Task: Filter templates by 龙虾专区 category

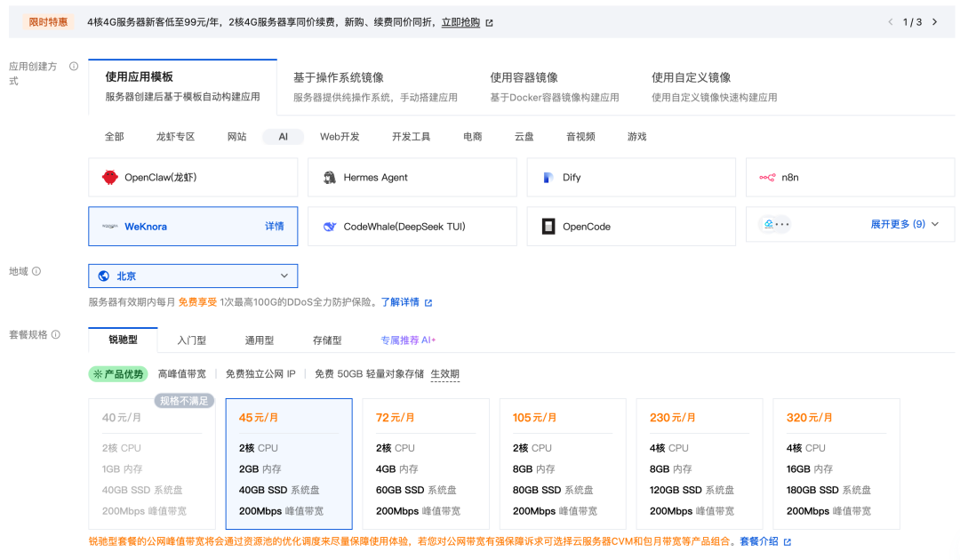Action: point(175,137)
